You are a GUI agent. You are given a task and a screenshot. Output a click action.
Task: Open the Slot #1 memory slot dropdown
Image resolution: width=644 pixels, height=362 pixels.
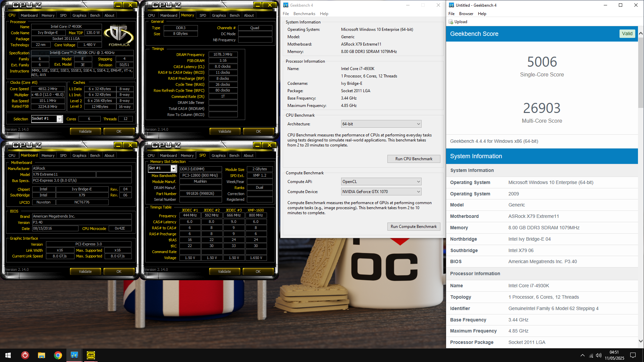tap(173, 168)
